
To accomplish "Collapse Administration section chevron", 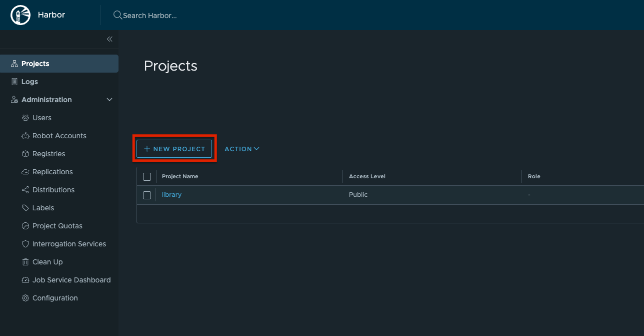I will (x=109, y=100).
